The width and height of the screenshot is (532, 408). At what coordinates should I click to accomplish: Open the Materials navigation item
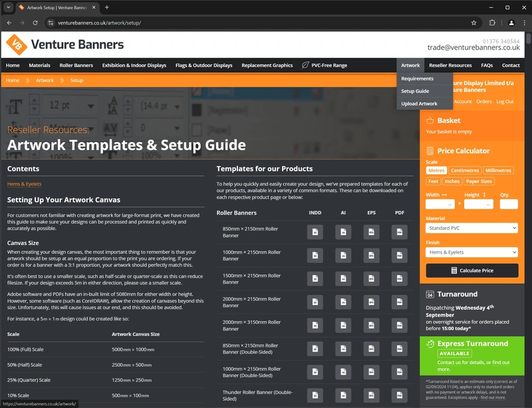coord(39,66)
